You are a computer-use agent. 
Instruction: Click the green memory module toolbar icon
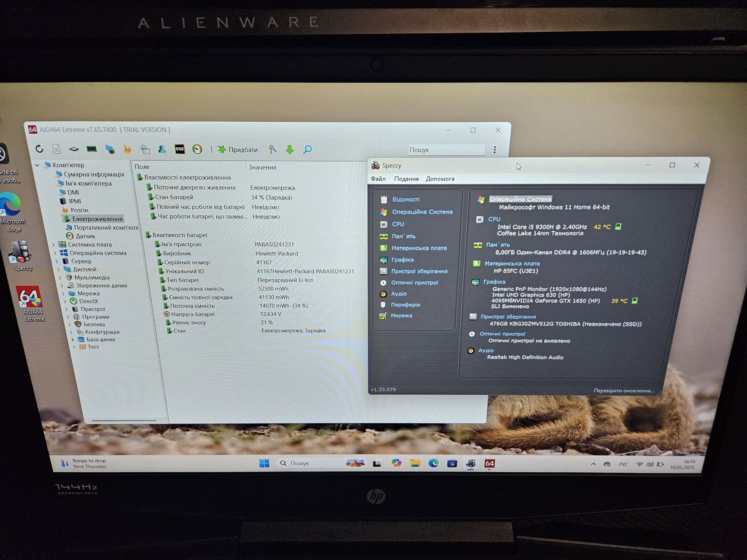(x=92, y=149)
